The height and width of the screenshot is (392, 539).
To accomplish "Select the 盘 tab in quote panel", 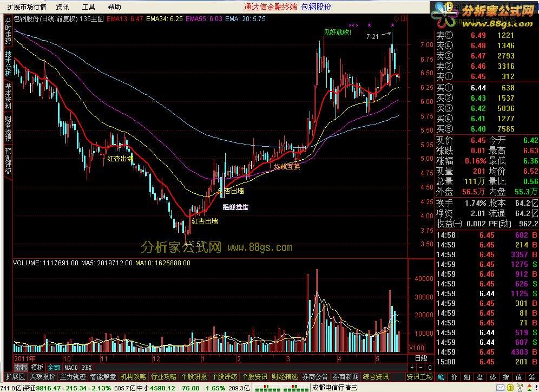I will pyautogui.click(x=480, y=377).
